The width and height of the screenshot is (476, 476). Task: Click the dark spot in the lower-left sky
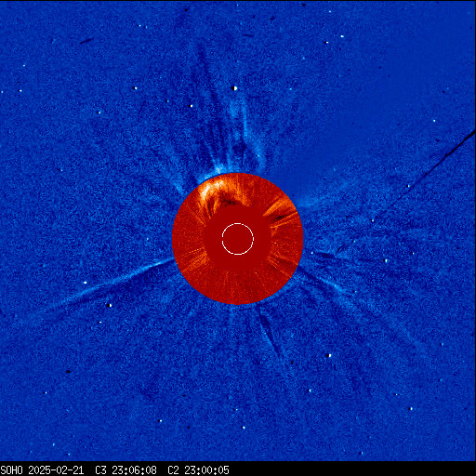(69, 371)
